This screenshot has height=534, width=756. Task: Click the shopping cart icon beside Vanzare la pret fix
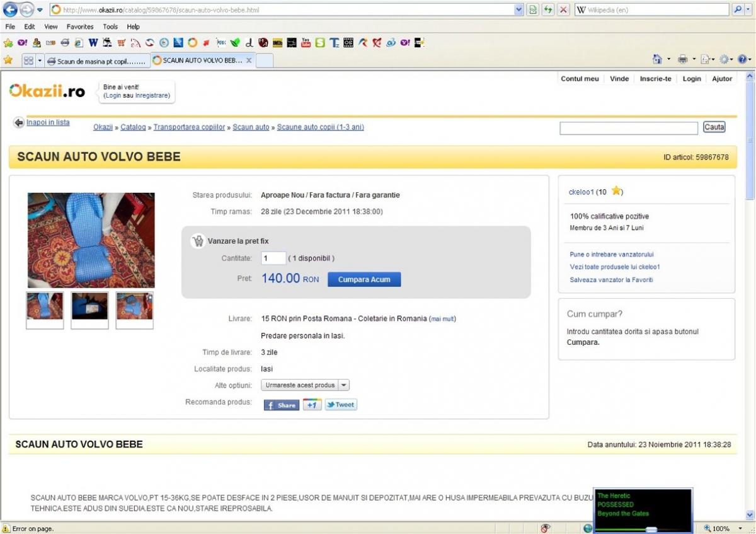[x=198, y=241]
